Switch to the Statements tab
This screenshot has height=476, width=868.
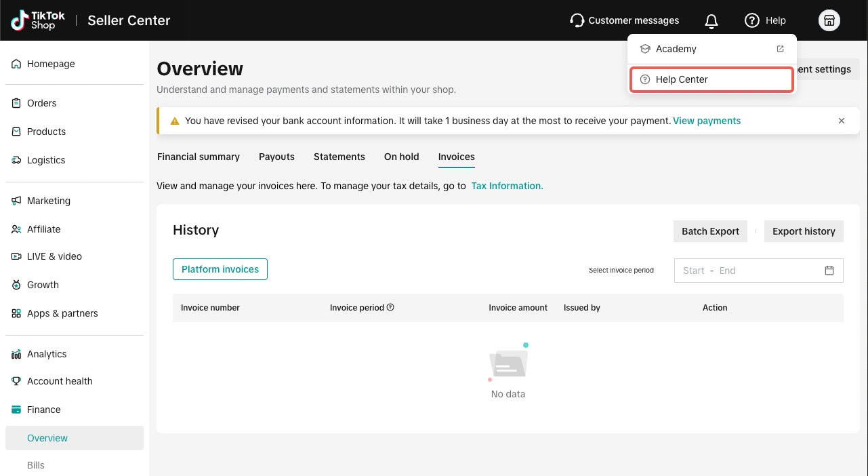click(x=339, y=157)
